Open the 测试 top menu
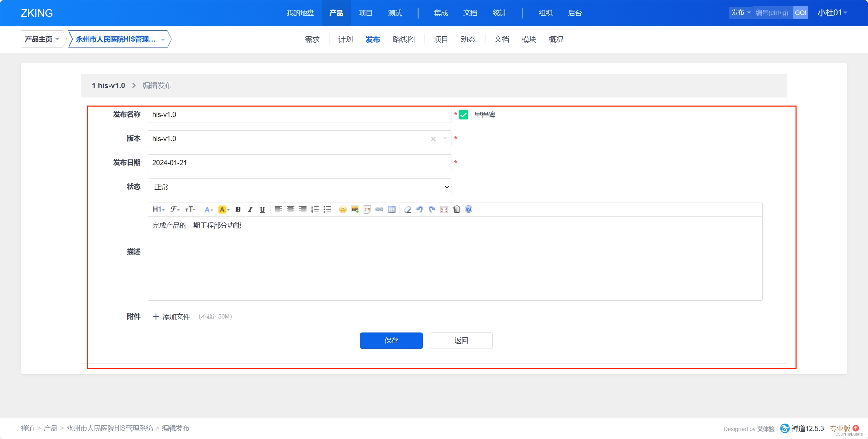868x439 pixels. (395, 13)
